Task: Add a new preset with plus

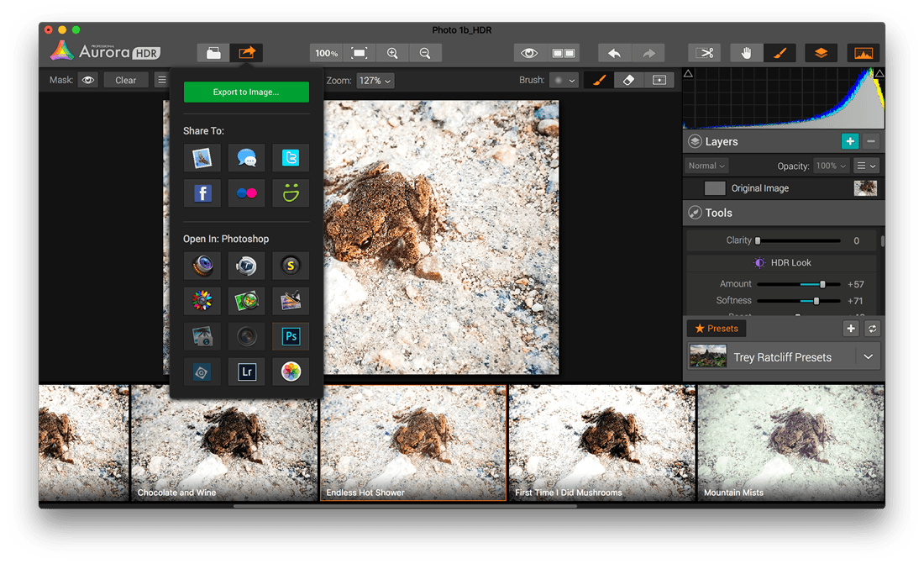Action: (850, 329)
